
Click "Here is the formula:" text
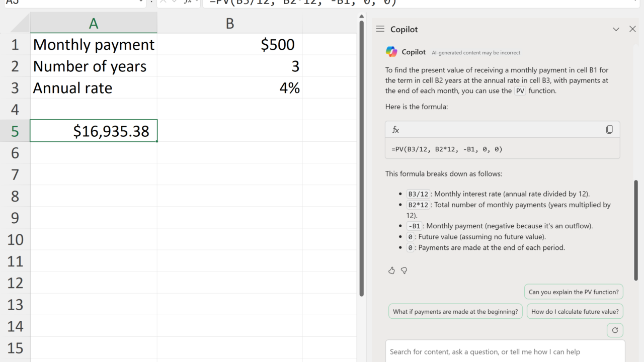pyautogui.click(x=417, y=107)
